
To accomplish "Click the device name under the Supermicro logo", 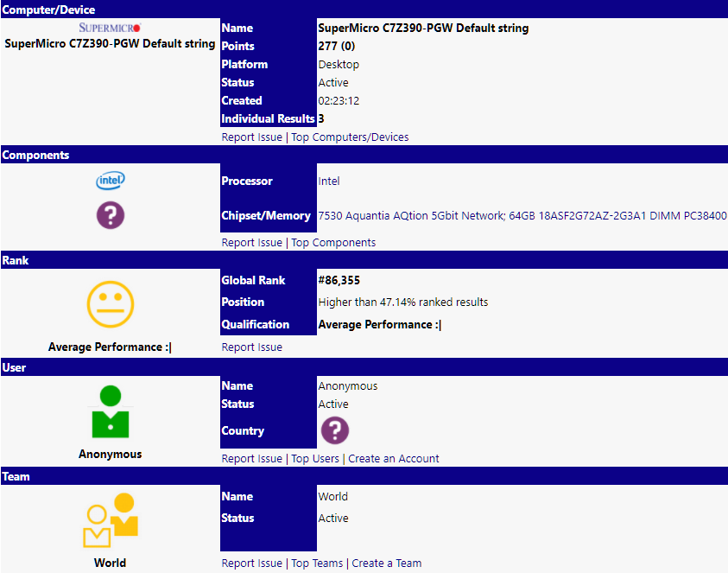I will pos(110,44).
